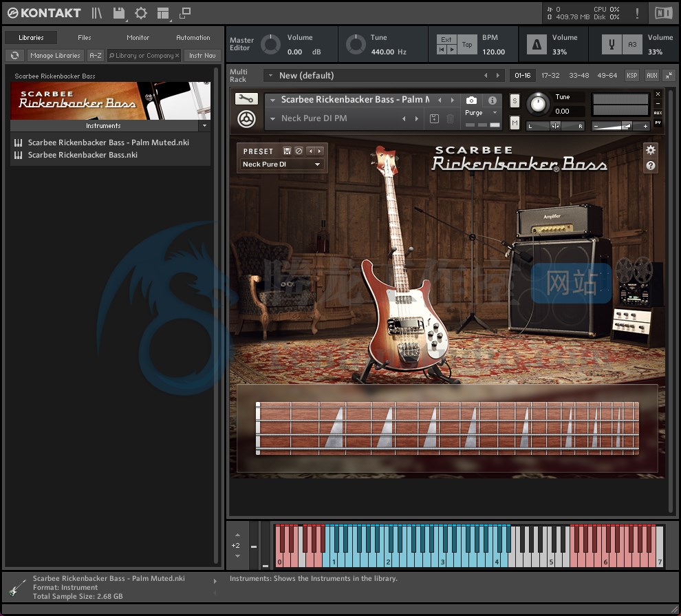681x616 pixels.
Task: Click the instrument volume slider
Action: [x=620, y=126]
